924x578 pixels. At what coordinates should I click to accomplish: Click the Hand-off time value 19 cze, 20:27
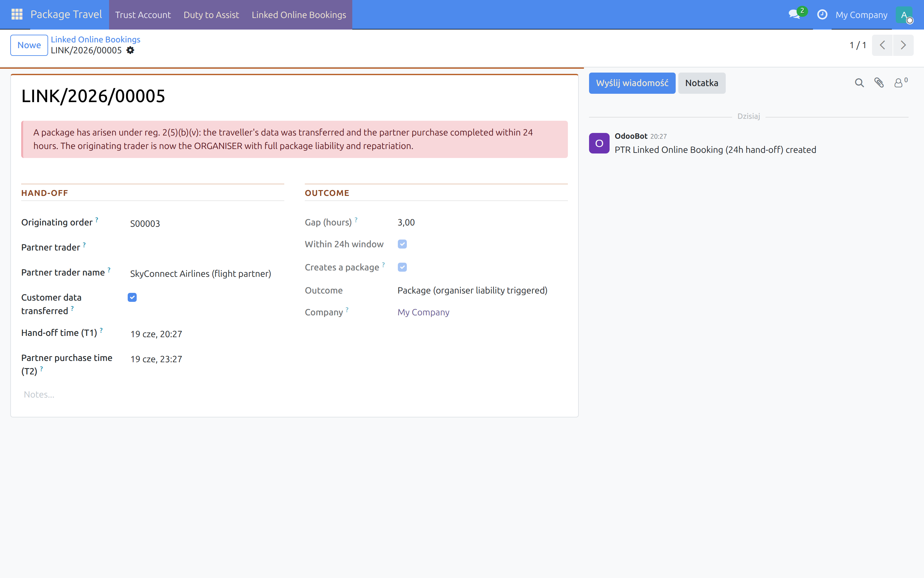(x=156, y=334)
